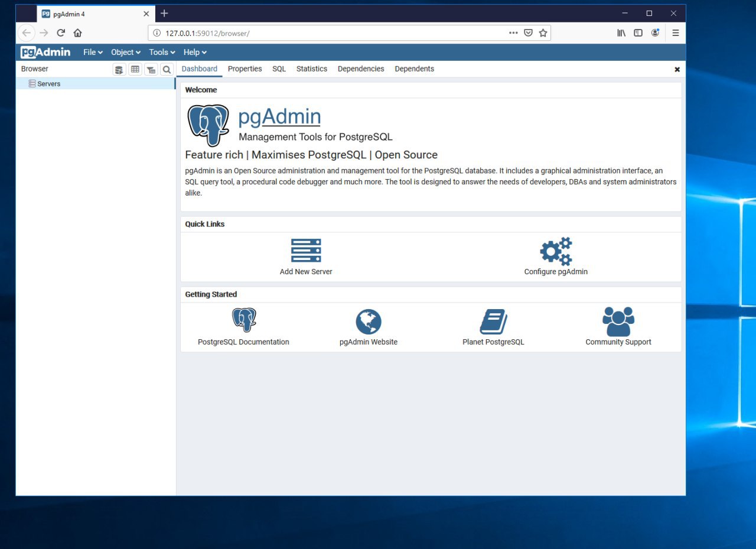
Task: Open the Object menu dropdown
Action: [x=126, y=52]
